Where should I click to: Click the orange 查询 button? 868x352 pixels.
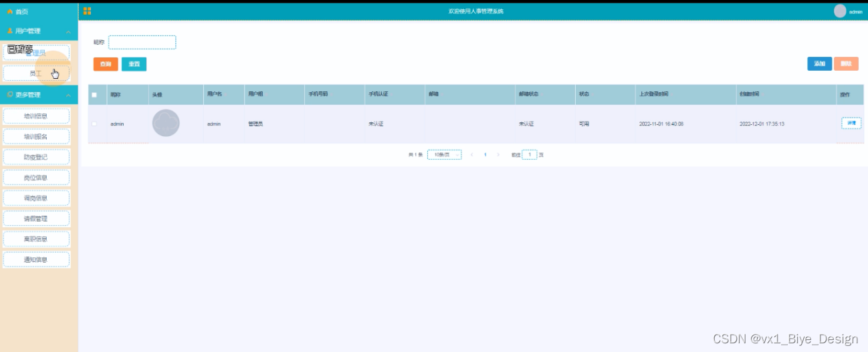coord(106,64)
